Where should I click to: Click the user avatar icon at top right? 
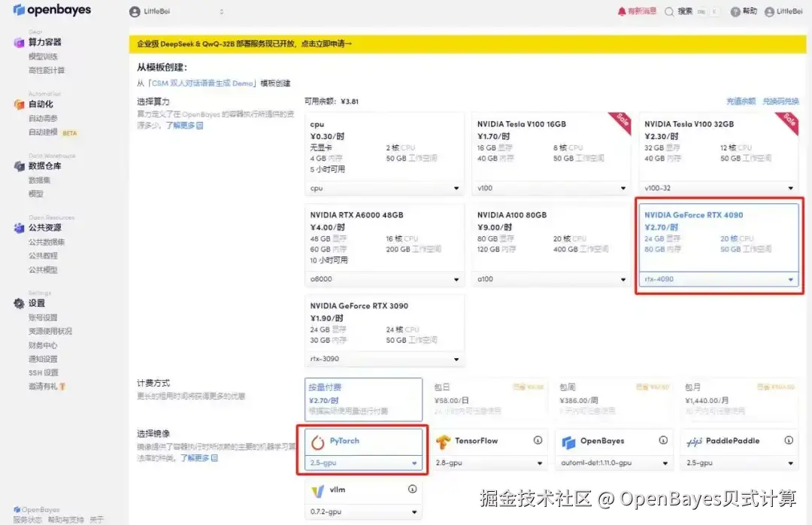769,11
